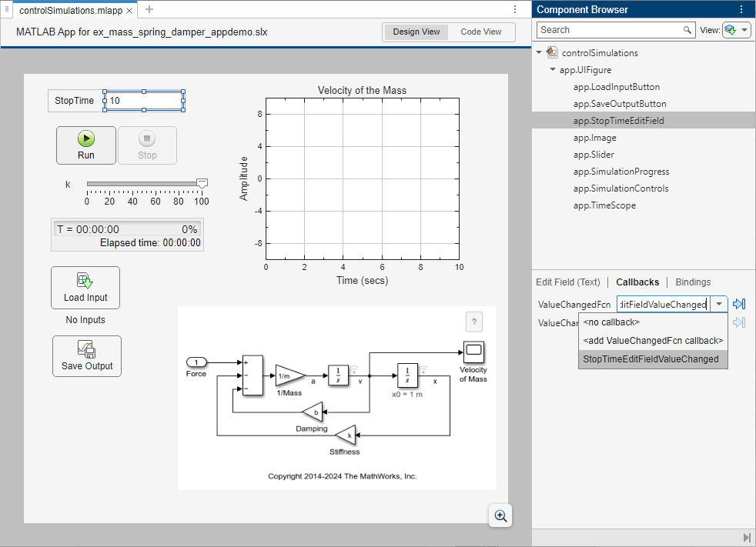Collapse the side panel using bottom-right arrow

coord(746,537)
